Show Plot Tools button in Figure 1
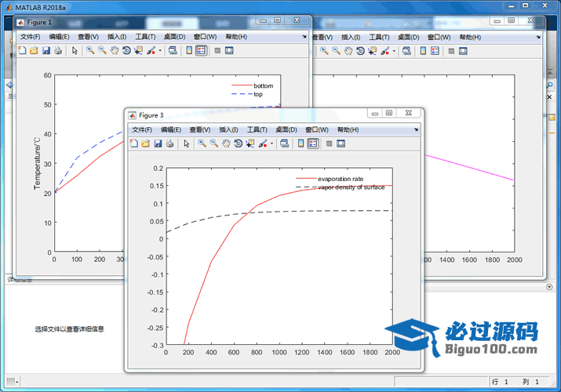Screen dimensions: 561x392 coord(229,51)
